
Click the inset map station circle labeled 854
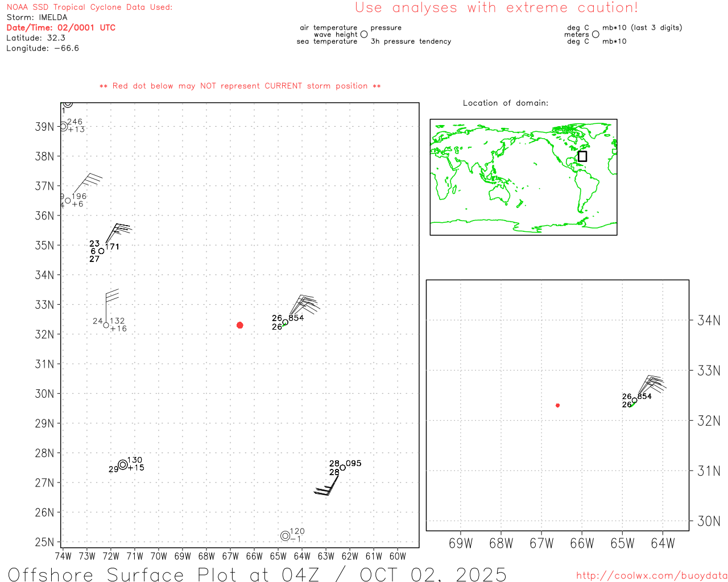(635, 400)
